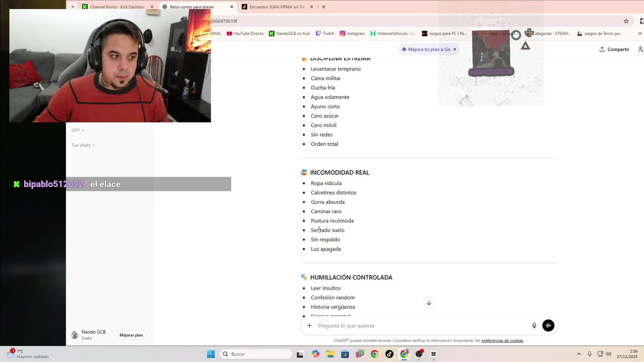This screenshot has width=644, height=362.
Task: Show hidden system tray icons
Action: point(579,354)
